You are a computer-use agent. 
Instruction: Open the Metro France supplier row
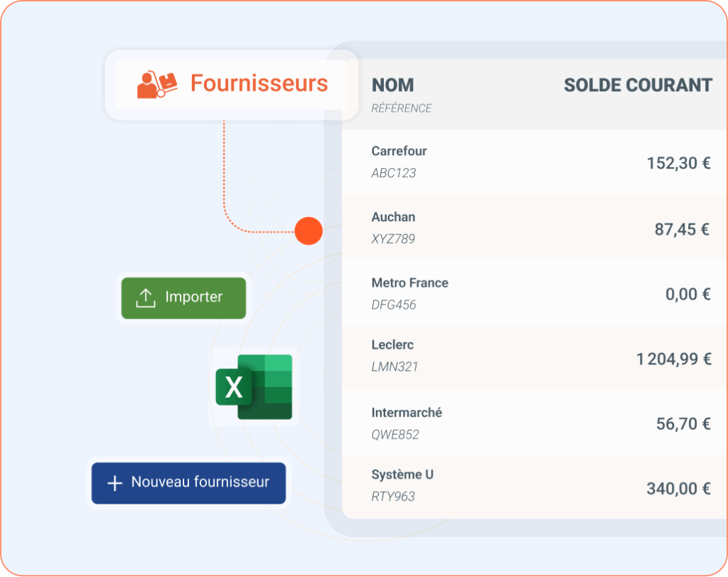[x=535, y=292]
